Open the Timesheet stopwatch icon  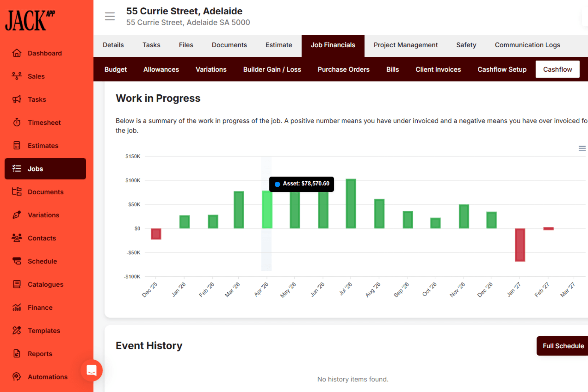tap(17, 122)
